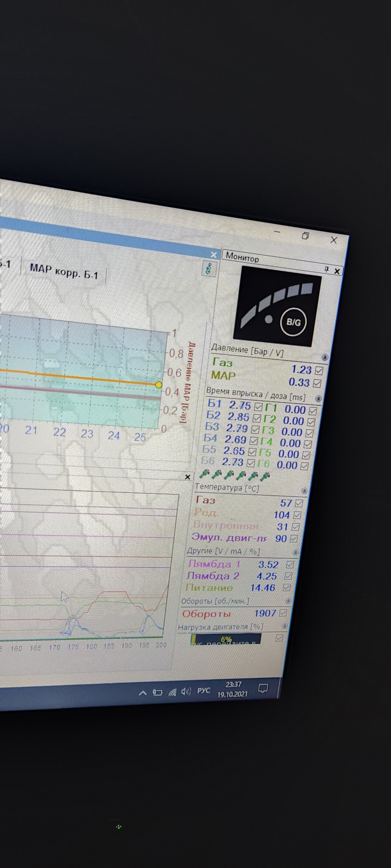Pin the Монитор panel
This screenshot has height=868, width=391.
pos(326,269)
